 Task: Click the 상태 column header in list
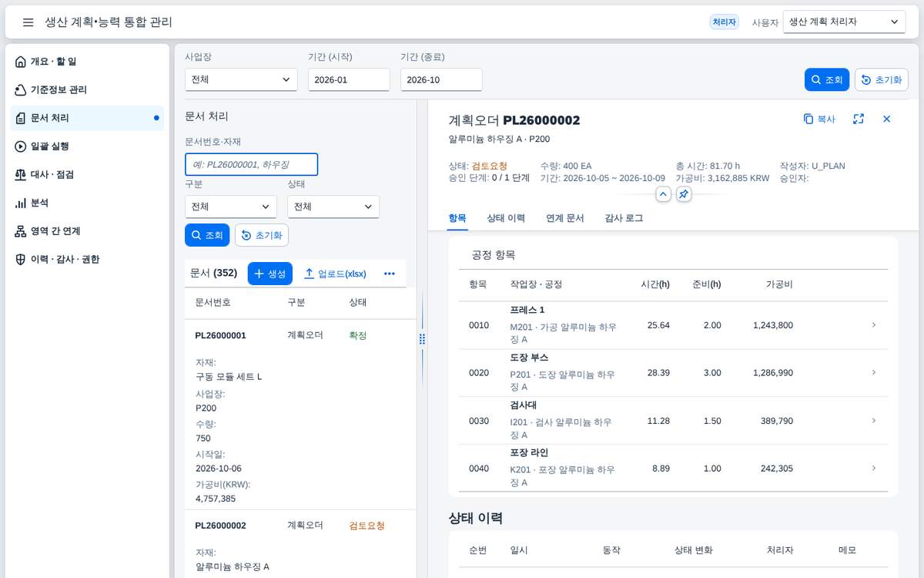pyautogui.click(x=358, y=302)
